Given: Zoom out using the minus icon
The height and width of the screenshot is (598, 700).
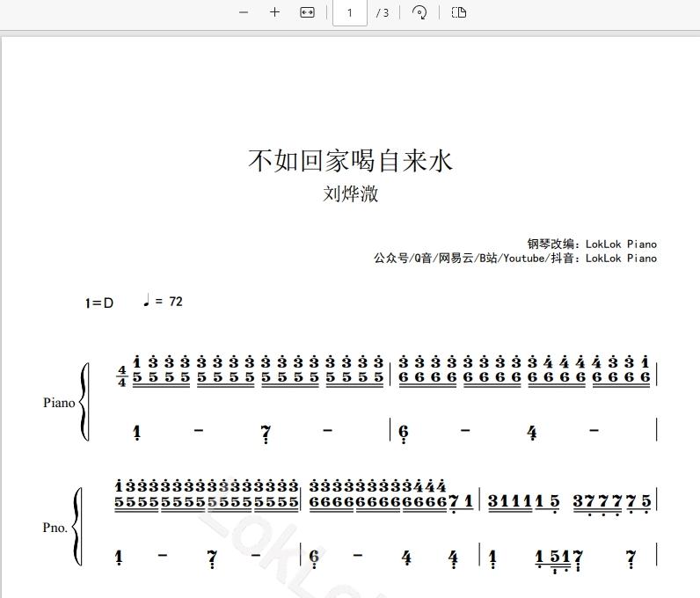Looking at the screenshot, I should (x=244, y=12).
